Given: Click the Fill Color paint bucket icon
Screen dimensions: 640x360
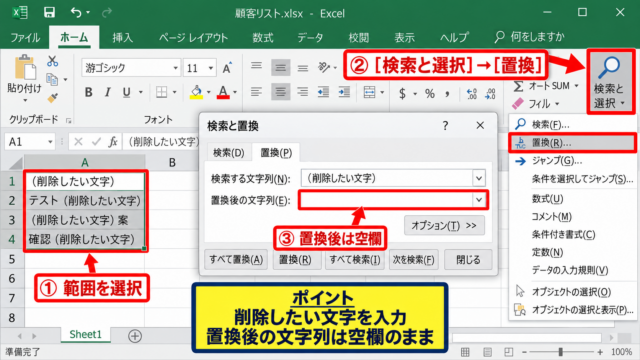Looking at the screenshot, I should [x=196, y=93].
